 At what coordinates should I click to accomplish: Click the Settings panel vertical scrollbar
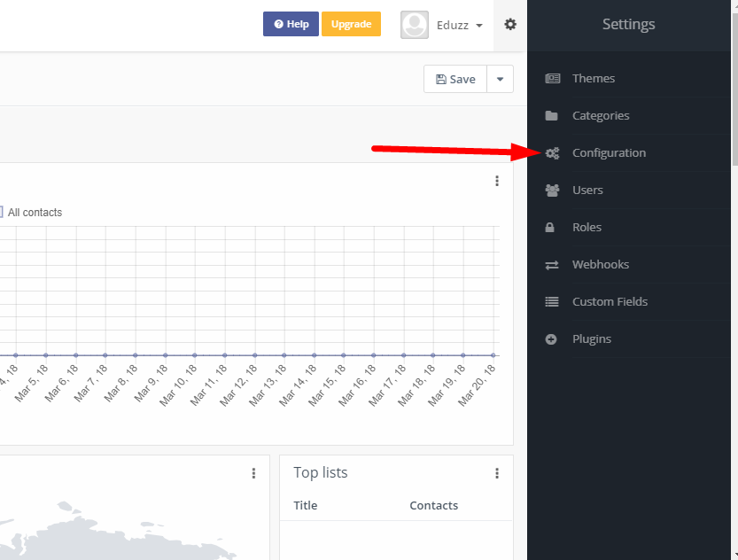point(734,89)
